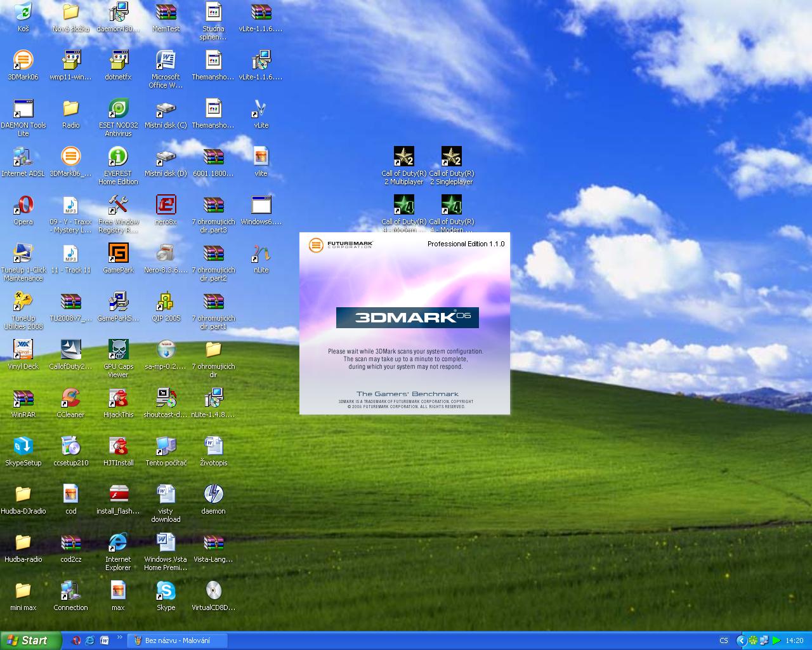The height and width of the screenshot is (650, 812).
Task: Launch the CCleaner shortcut
Action: point(71,398)
